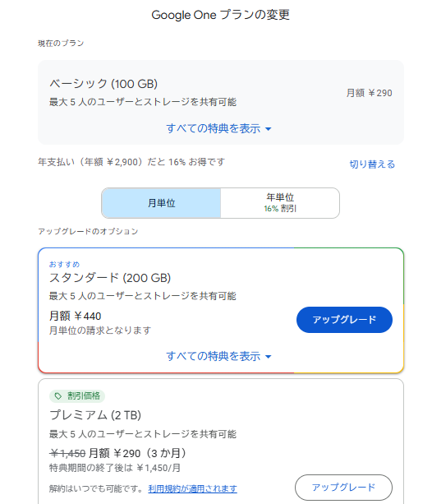Upgrade to the Premium 2 TB plan

point(343,488)
